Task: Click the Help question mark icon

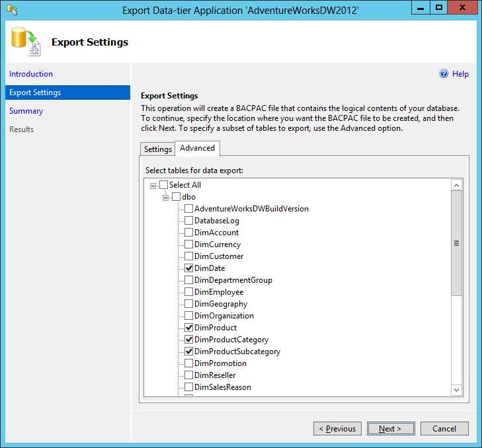Action: (444, 74)
